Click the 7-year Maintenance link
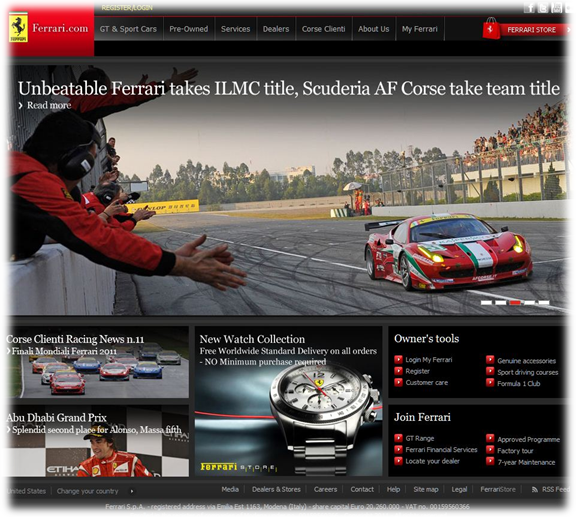 click(526, 462)
